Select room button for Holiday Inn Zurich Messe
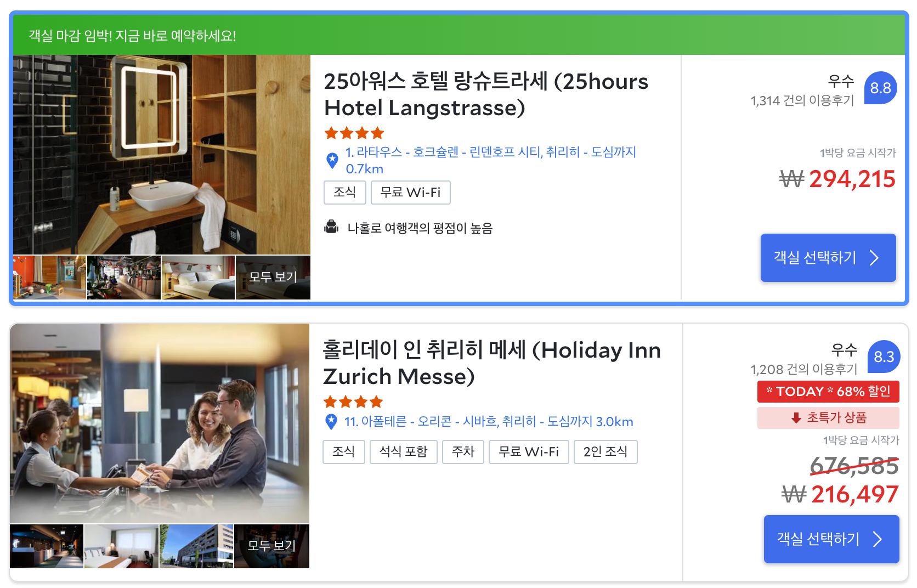This screenshot has width=917, height=588. click(831, 539)
